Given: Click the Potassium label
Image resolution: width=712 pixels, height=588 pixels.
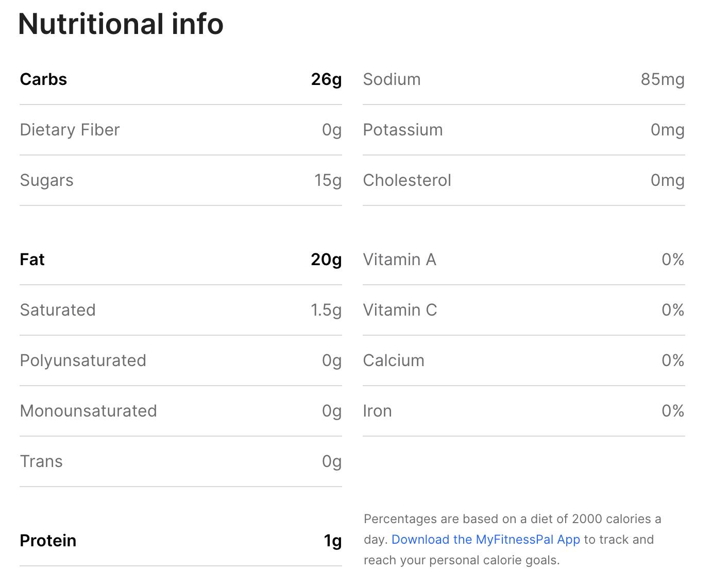Looking at the screenshot, I should [402, 130].
